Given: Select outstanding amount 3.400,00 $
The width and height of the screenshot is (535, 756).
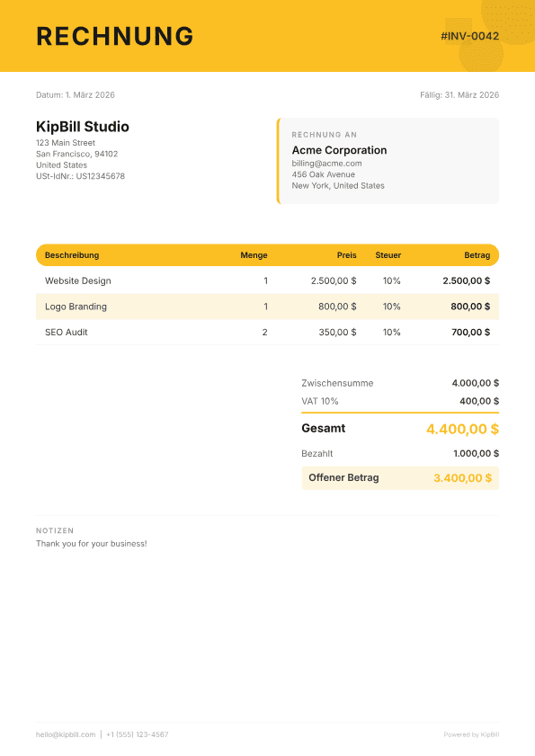Looking at the screenshot, I should [463, 478].
